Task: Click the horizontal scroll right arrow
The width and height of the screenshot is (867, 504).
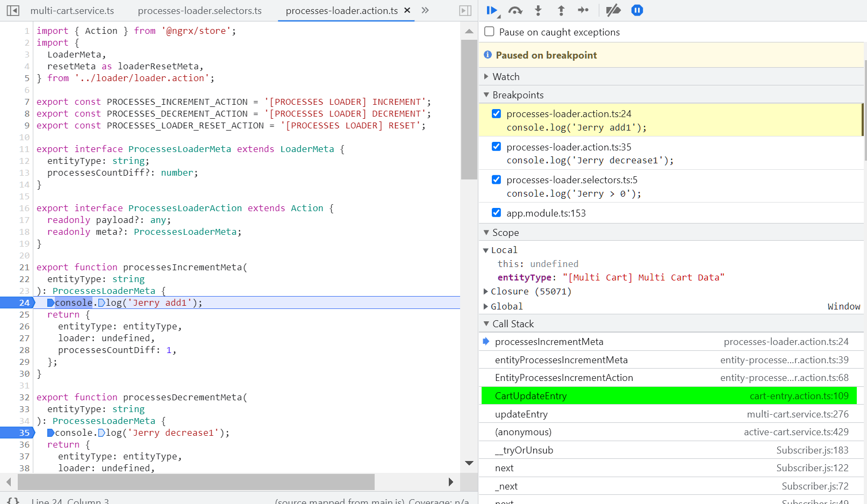Action: point(451,482)
